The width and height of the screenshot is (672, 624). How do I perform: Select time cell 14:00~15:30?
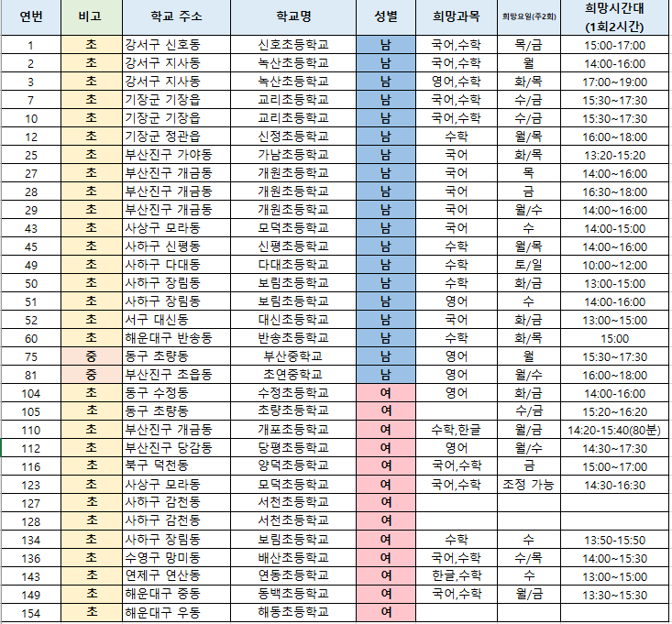[614, 558]
